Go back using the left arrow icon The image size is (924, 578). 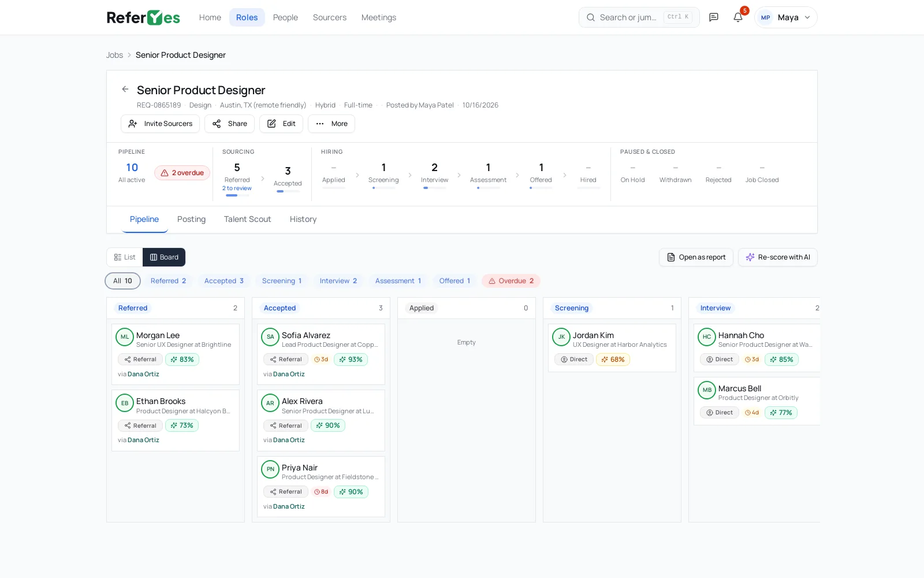125,89
